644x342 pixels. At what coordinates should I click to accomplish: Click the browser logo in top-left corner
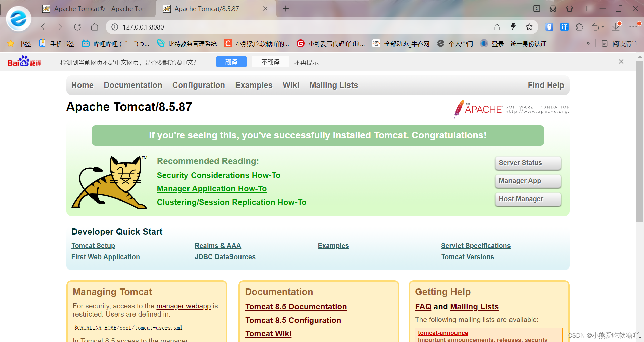18,19
